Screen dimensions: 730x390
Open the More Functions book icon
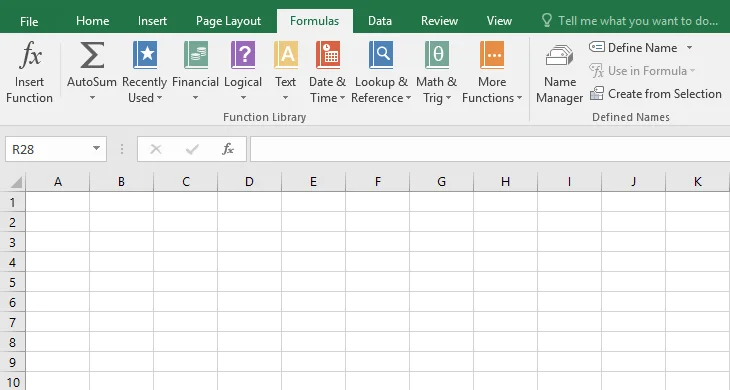492,55
